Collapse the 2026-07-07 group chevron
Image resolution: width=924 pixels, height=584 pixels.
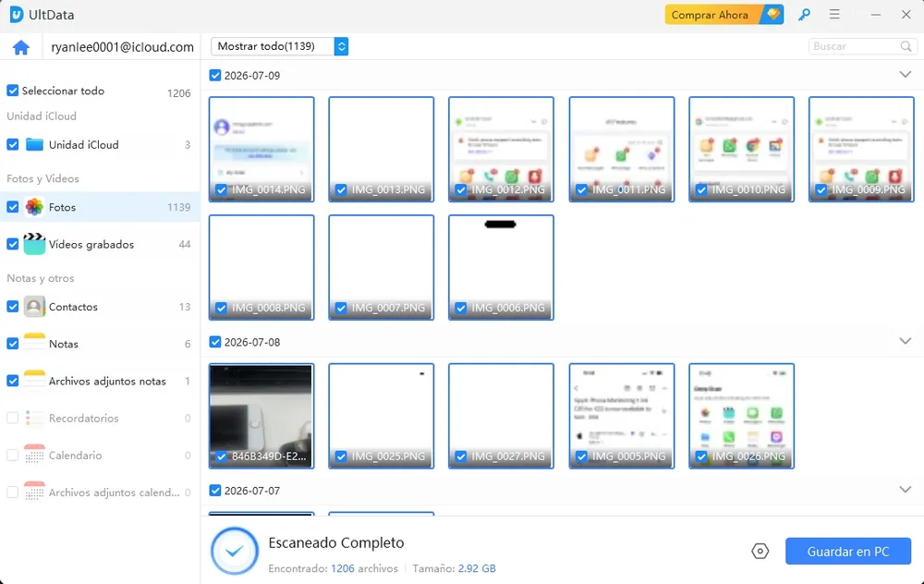click(906, 490)
